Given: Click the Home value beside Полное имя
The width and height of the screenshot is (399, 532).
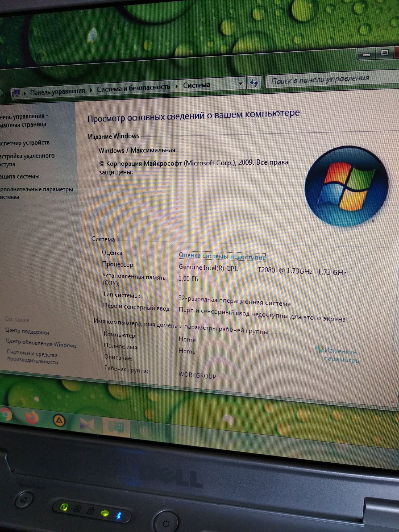Looking at the screenshot, I should click(x=187, y=351).
